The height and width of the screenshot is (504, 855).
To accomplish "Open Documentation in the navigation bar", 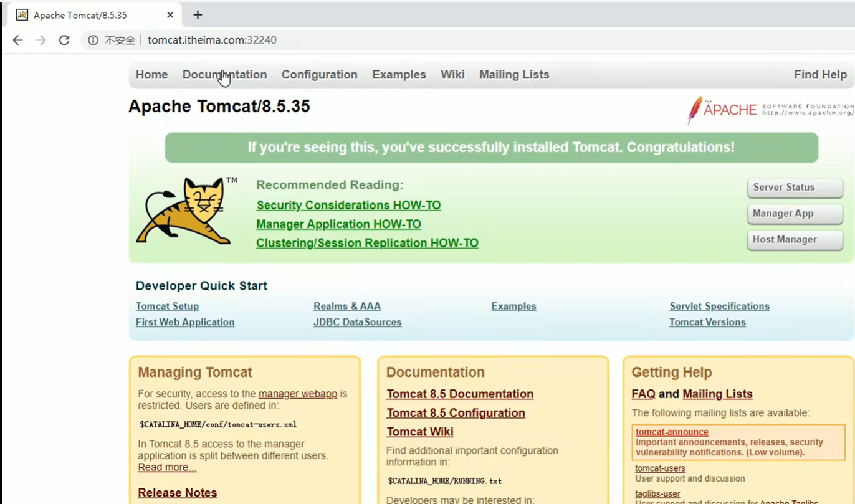I will coord(224,75).
